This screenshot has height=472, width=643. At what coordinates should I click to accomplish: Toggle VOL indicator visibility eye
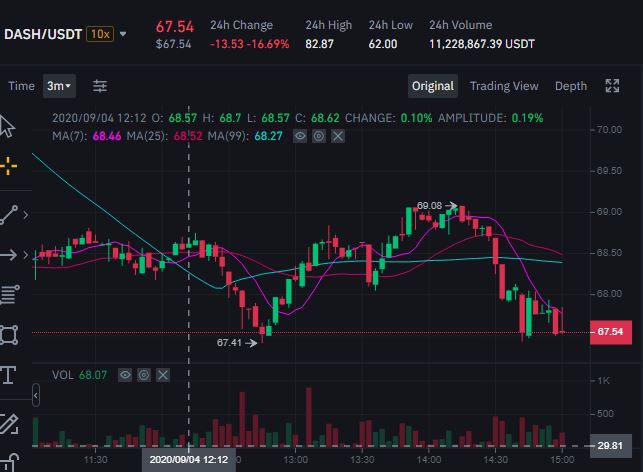[x=125, y=375]
